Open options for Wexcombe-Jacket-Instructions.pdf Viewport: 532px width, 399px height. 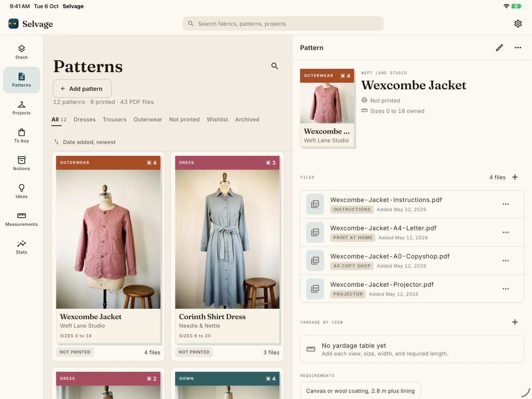coord(505,204)
